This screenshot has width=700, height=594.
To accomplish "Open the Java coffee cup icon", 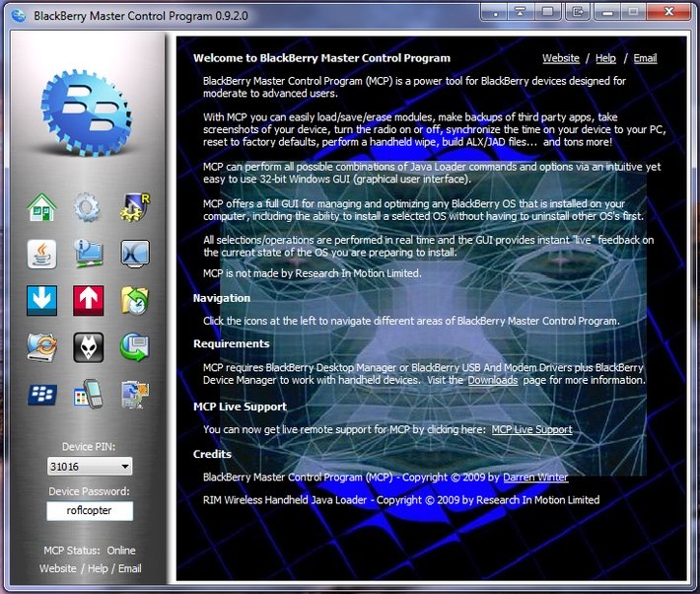I will 41,254.
